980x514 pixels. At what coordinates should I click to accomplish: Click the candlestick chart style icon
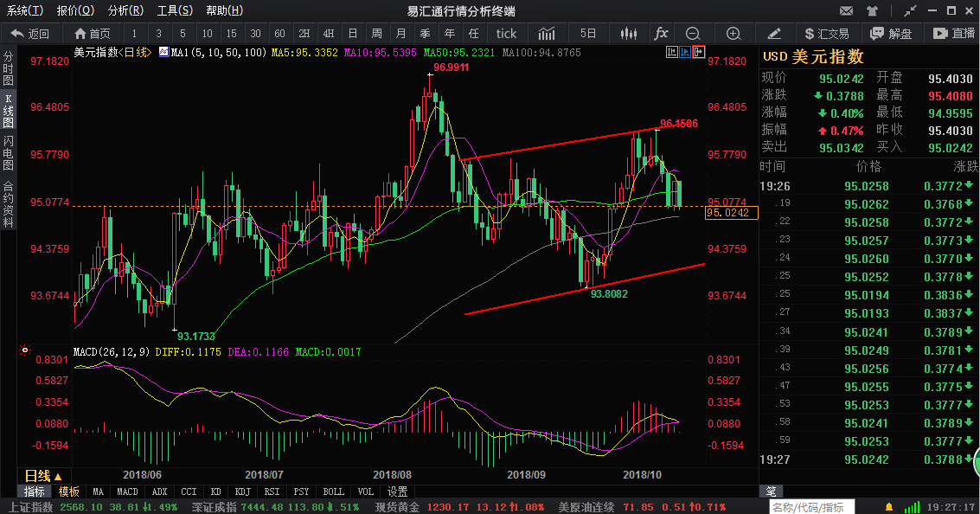(628, 34)
